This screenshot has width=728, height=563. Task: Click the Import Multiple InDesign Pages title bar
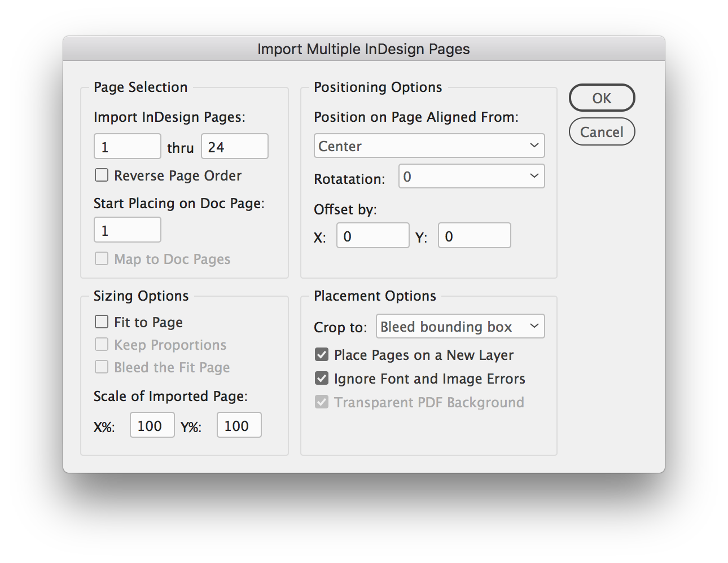pyautogui.click(x=364, y=49)
